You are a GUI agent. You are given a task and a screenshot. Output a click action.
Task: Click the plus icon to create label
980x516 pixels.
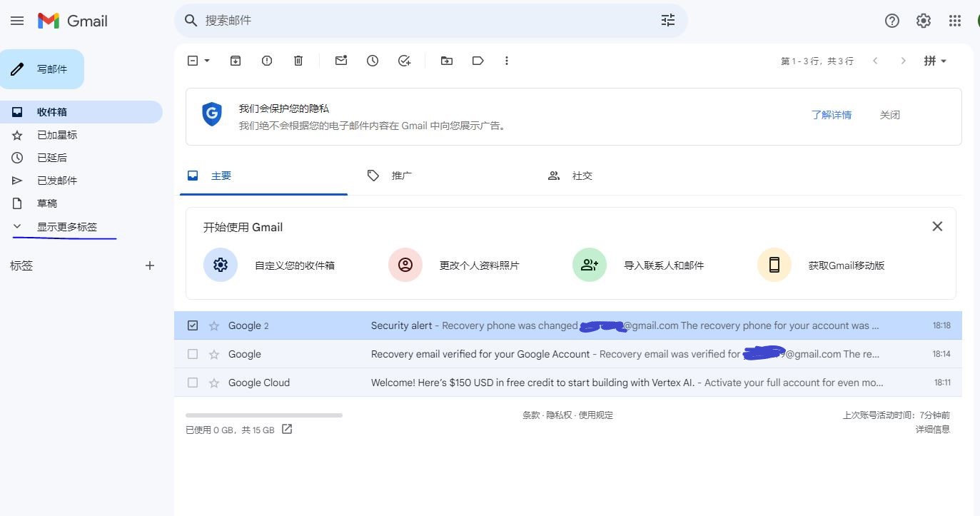point(150,265)
